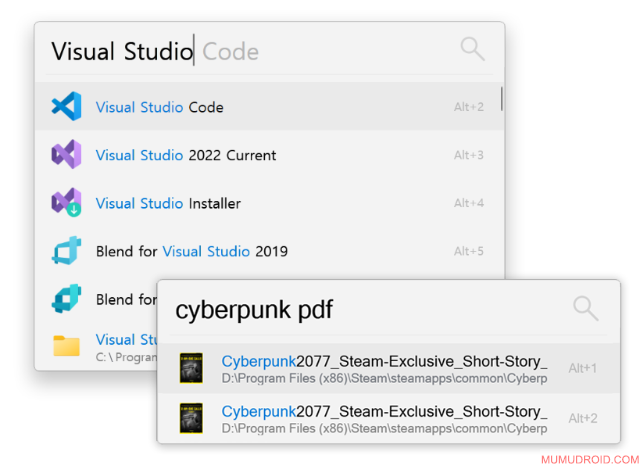The height and width of the screenshot is (469, 640).
Task: Click the partially hidden Blend row's teal icon
Action: [66, 298]
